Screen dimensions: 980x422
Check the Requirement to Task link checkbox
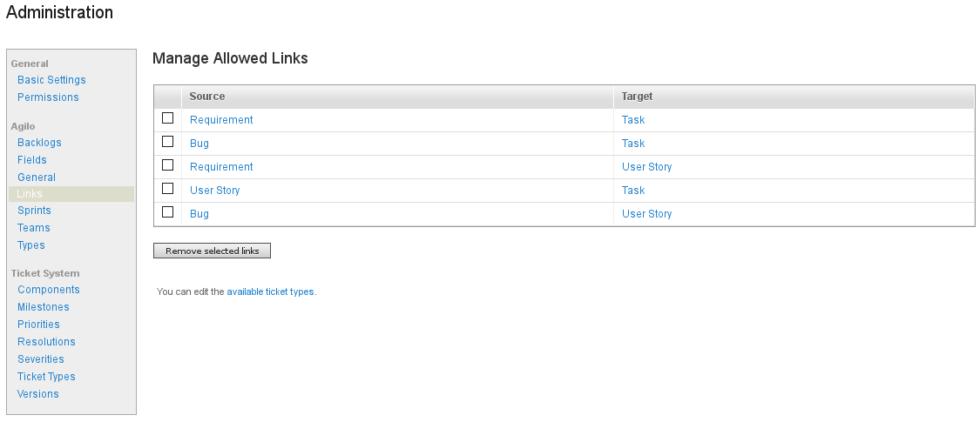(x=168, y=118)
